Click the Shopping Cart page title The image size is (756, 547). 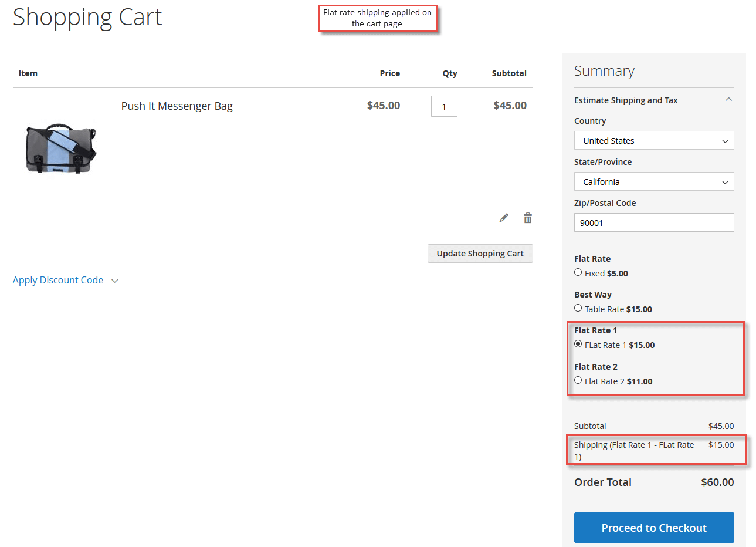[87, 17]
